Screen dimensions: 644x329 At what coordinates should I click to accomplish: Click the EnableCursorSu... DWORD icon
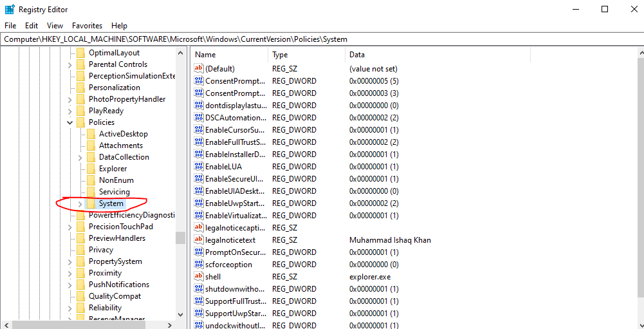[x=199, y=129]
